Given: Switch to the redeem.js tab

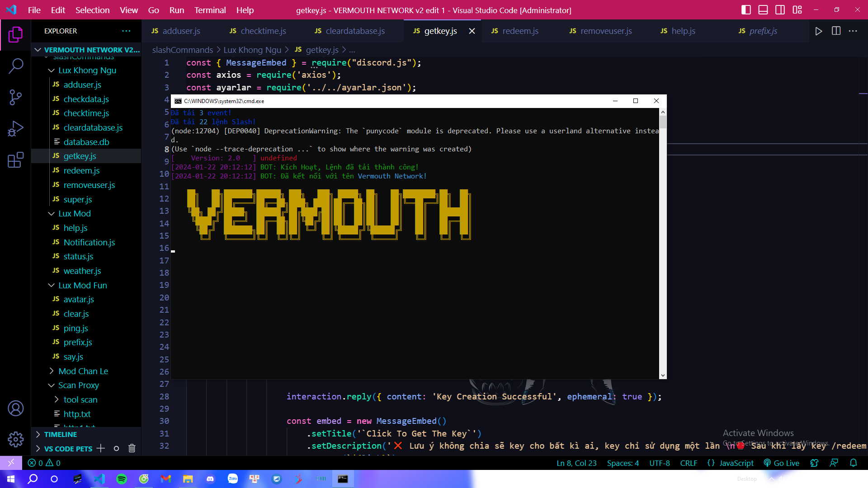Looking at the screenshot, I should tap(520, 31).
